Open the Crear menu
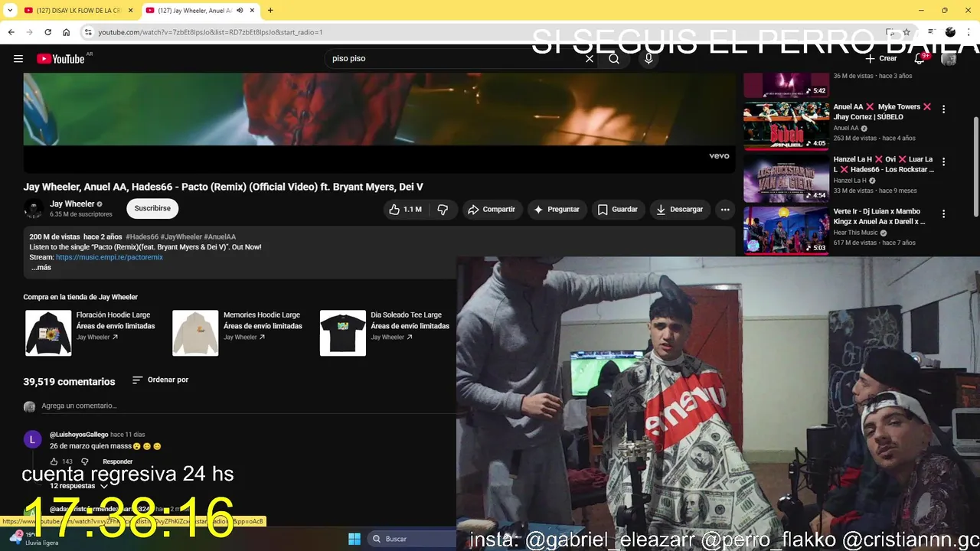Viewport: 980px width, 551px height. (x=880, y=58)
